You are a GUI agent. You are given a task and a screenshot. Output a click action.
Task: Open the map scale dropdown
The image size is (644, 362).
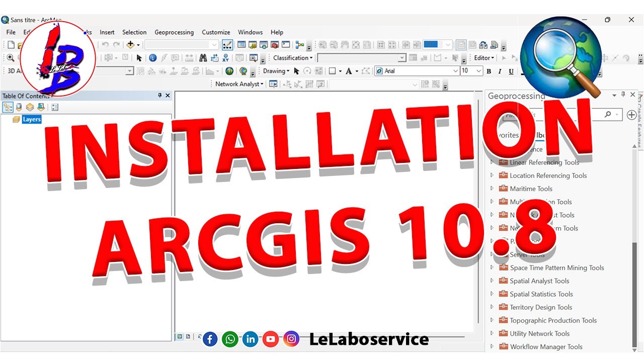pos(214,45)
